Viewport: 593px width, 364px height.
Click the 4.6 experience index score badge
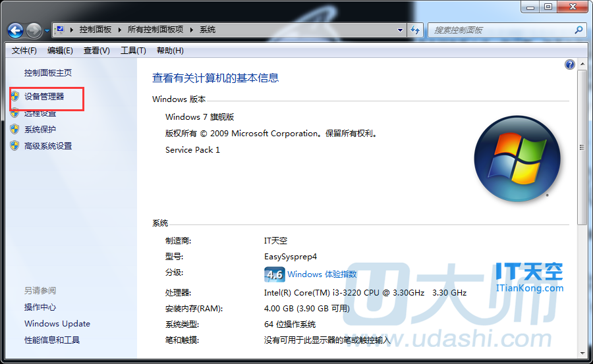[274, 274]
